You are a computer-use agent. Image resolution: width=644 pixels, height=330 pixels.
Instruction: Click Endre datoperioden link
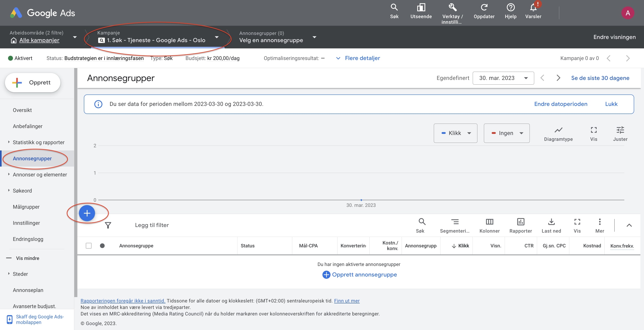(561, 104)
